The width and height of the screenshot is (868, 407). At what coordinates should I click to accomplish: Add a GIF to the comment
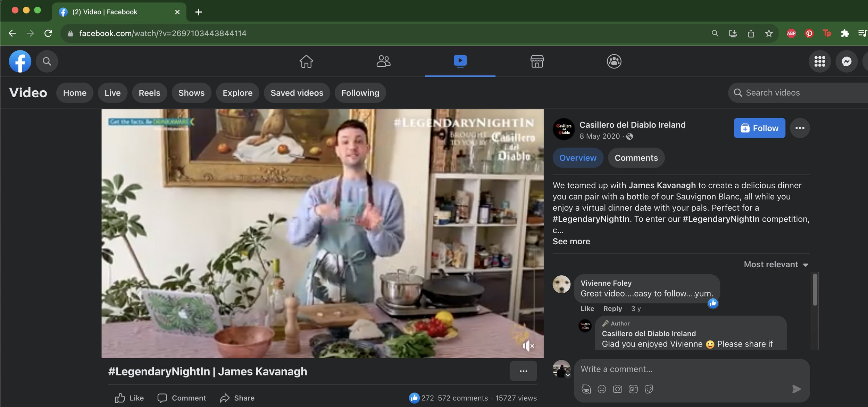(x=633, y=389)
